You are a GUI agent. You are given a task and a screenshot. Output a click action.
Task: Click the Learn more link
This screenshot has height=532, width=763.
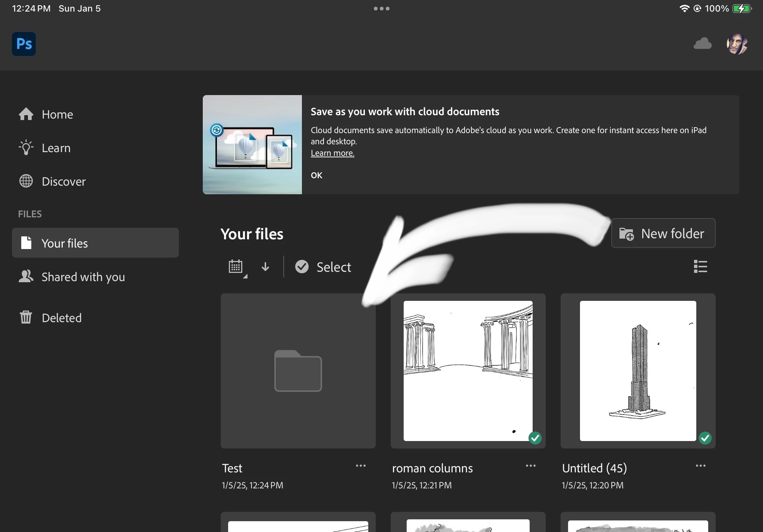point(332,153)
